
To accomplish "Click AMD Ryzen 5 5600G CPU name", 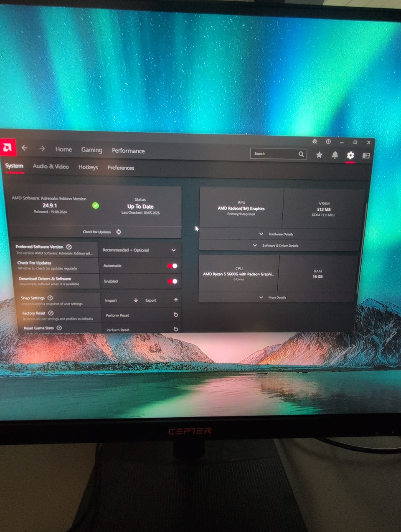I will tap(239, 274).
